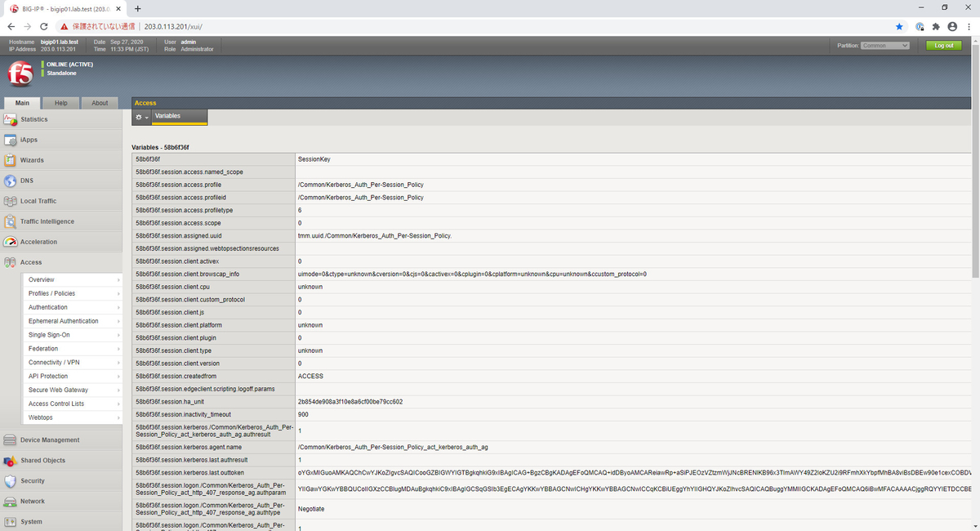Screen dimensions: 980x531
Task: Click the Log out button
Action: click(x=944, y=46)
